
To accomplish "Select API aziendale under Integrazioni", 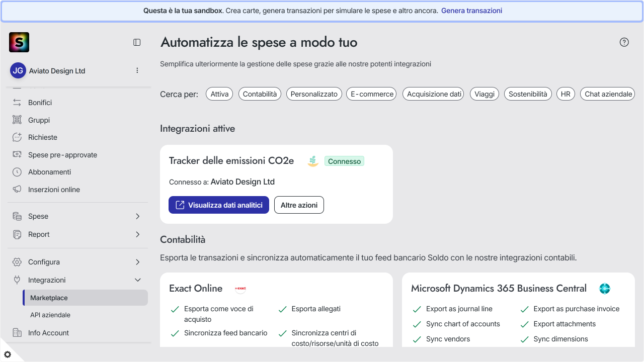I will click(x=50, y=315).
